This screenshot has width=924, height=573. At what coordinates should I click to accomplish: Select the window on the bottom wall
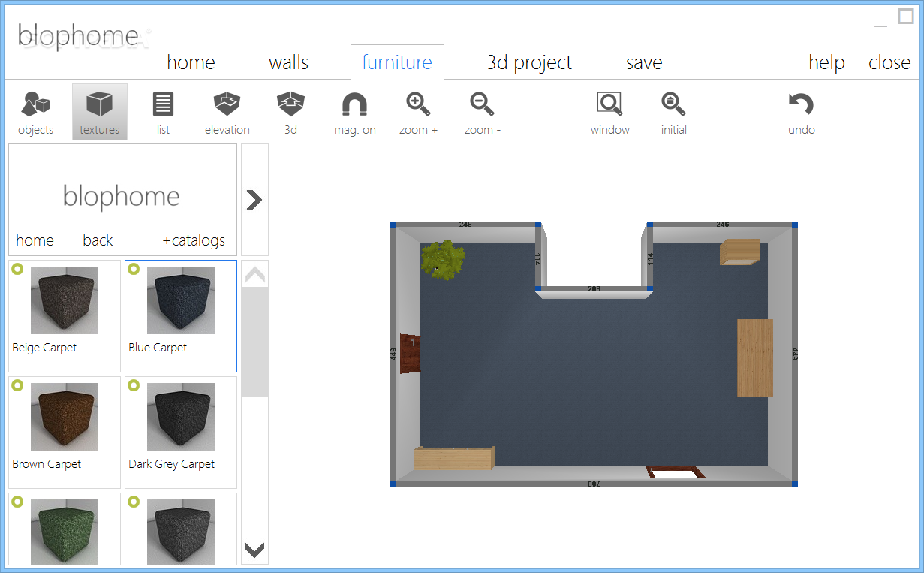(676, 472)
